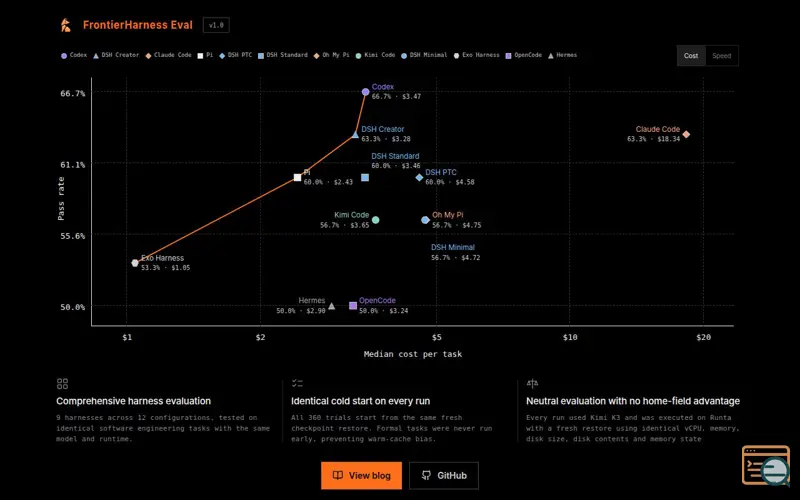Click the Codex chart label
Screen dimensions: 800x500
click(383, 87)
